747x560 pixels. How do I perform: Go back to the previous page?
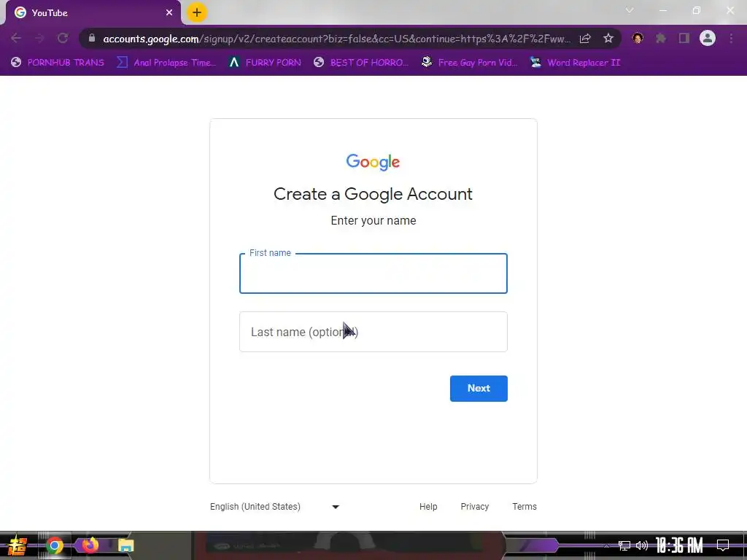pyautogui.click(x=16, y=38)
